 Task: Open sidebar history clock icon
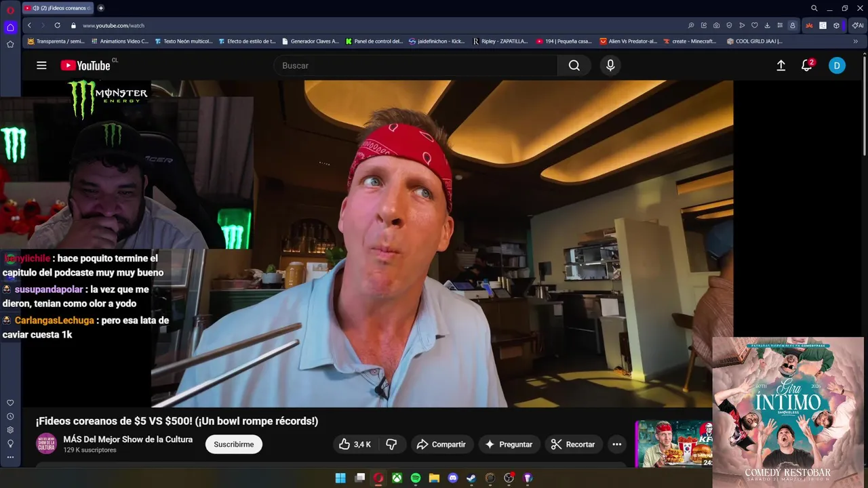[x=10, y=416]
